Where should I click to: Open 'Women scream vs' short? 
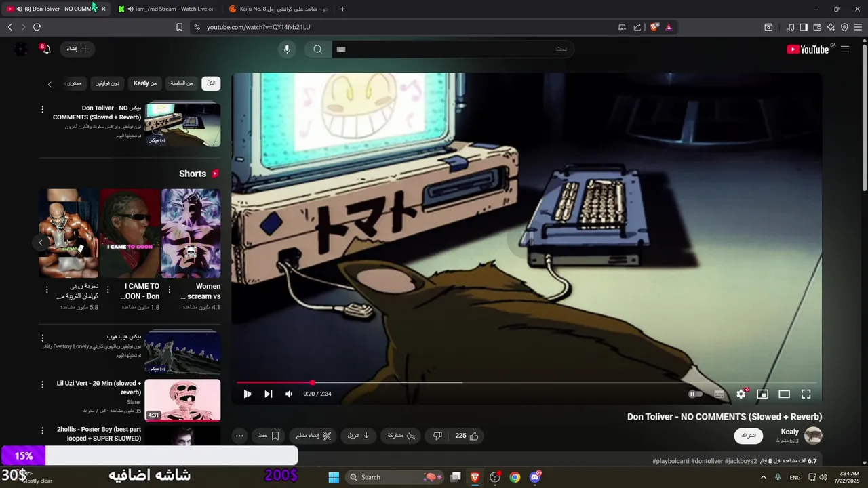[191, 233]
